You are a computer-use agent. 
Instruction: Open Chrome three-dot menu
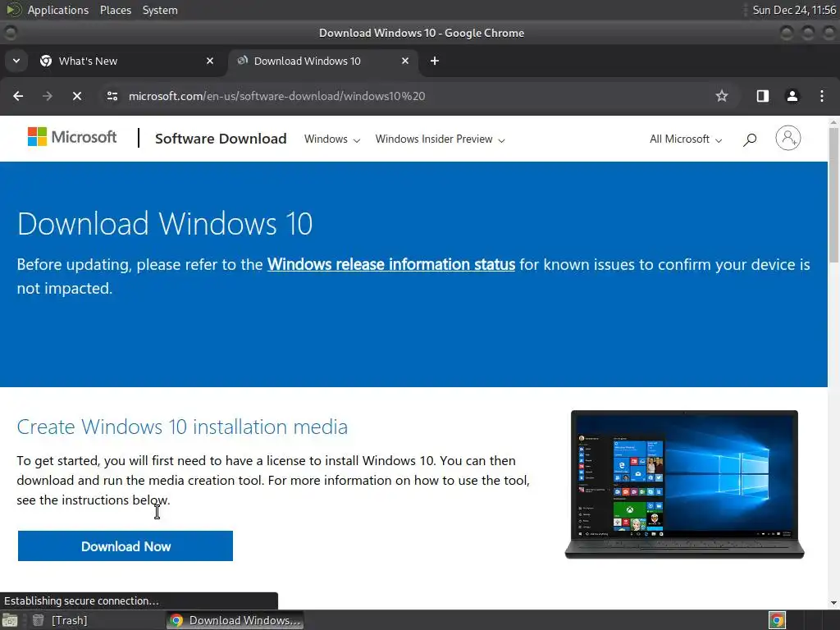click(822, 96)
